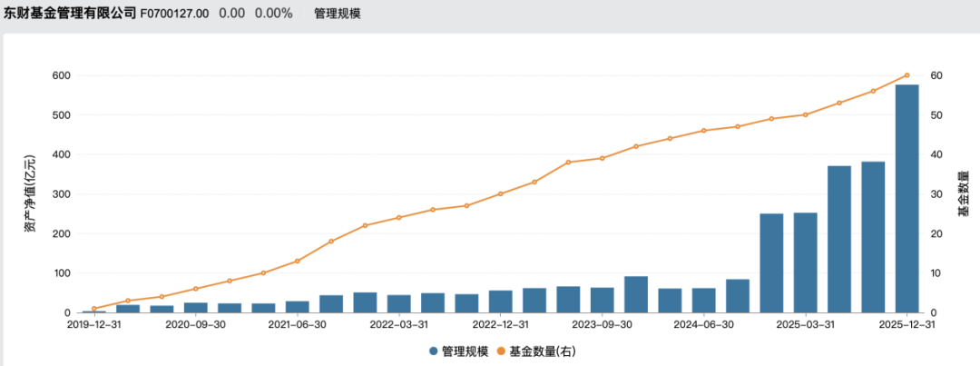Open the 东财基金管理有限公司 company title

pyautogui.click(x=70, y=14)
